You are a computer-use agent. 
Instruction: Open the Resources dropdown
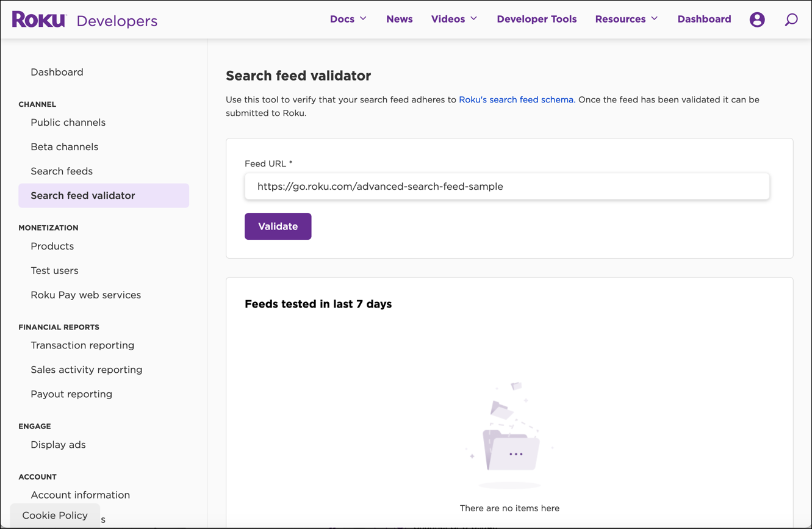click(x=626, y=19)
